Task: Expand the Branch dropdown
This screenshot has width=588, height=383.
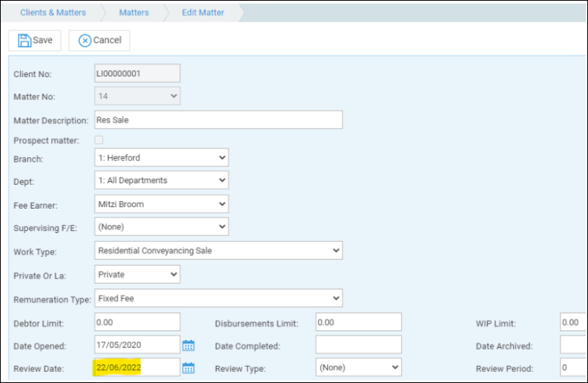Action: coord(162,157)
